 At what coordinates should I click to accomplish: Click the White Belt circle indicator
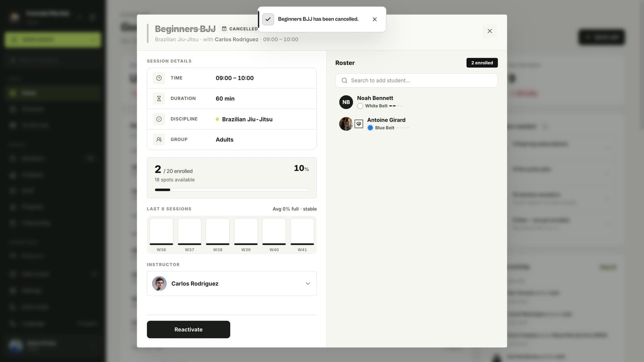pos(360,106)
